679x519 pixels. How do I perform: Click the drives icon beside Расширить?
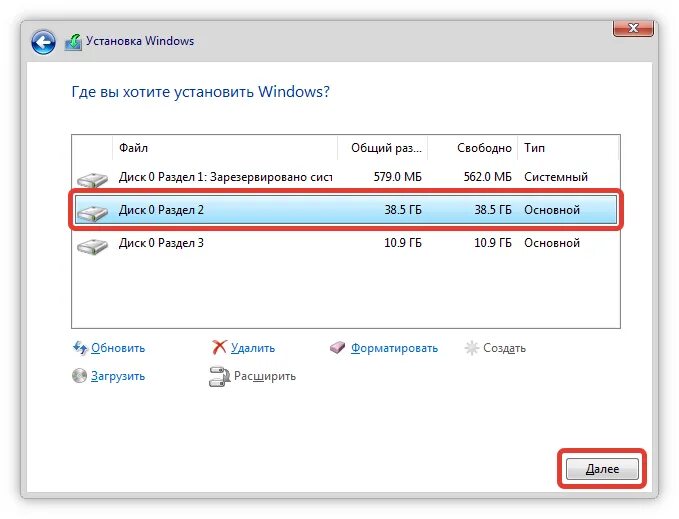point(219,376)
